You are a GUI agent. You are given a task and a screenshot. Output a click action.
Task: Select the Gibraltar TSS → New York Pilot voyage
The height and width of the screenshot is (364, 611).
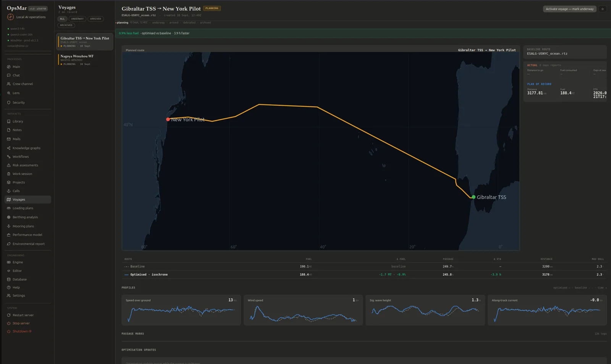[85, 42]
